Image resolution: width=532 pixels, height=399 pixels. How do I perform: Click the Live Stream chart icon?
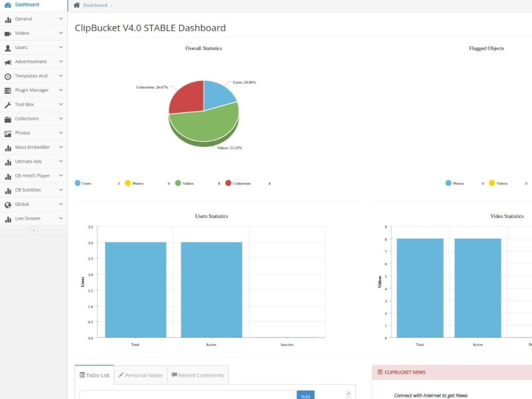(x=8, y=219)
